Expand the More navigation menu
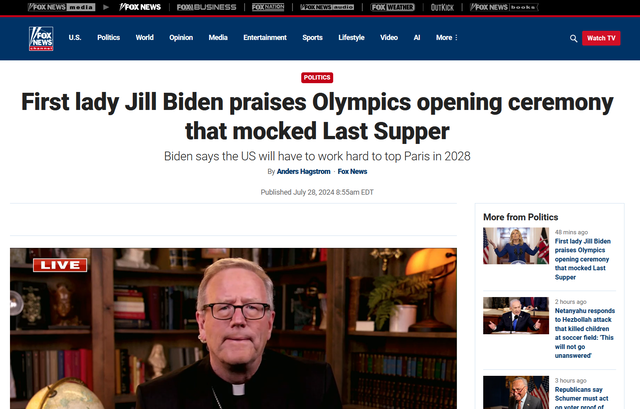 447,38
